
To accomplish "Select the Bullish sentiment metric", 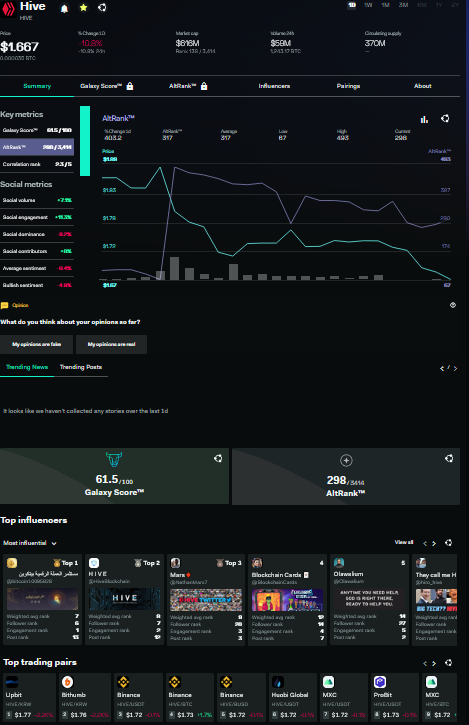I will click(x=37, y=285).
